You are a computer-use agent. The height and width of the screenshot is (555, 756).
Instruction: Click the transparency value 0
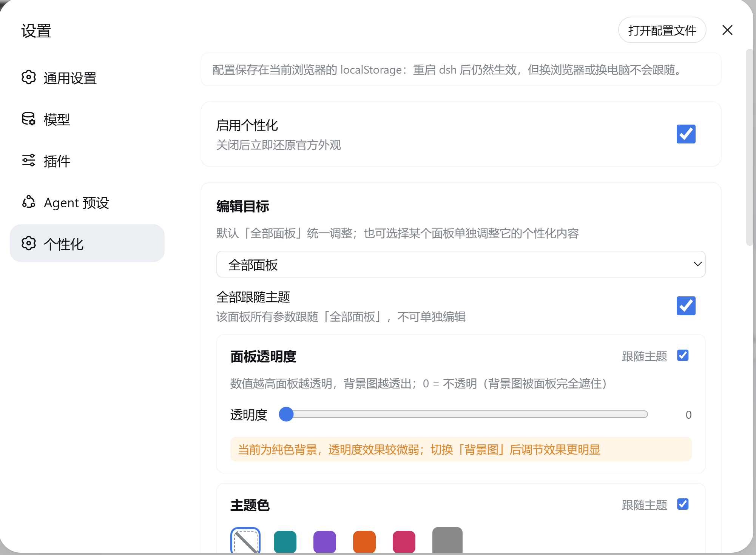pyautogui.click(x=688, y=415)
